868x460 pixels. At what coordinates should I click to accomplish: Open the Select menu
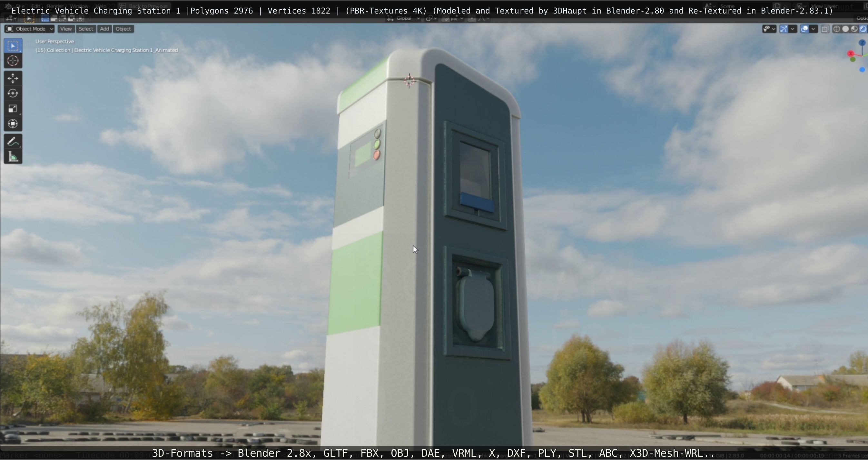point(86,29)
